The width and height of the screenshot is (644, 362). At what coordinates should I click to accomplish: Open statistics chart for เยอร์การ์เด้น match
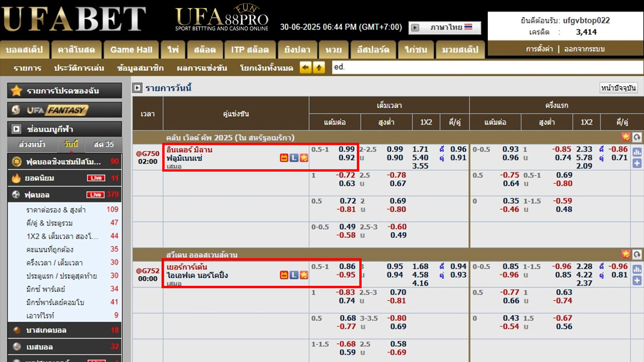[637, 269]
